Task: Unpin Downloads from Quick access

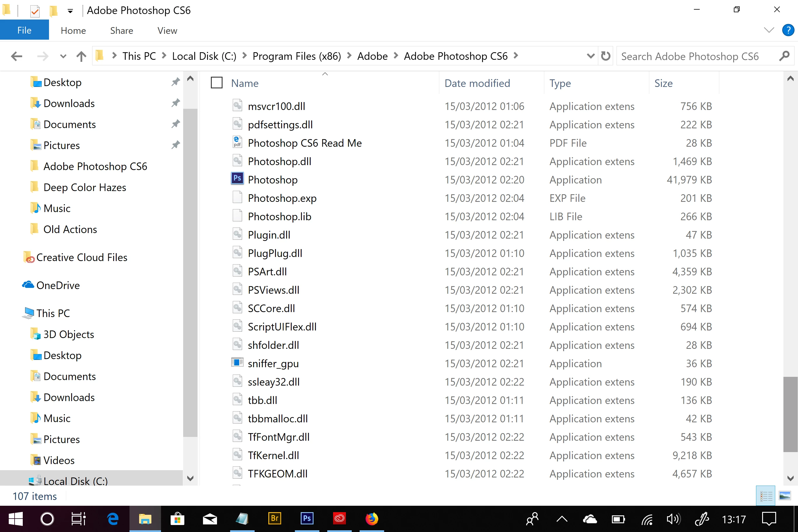Action: tap(175, 103)
